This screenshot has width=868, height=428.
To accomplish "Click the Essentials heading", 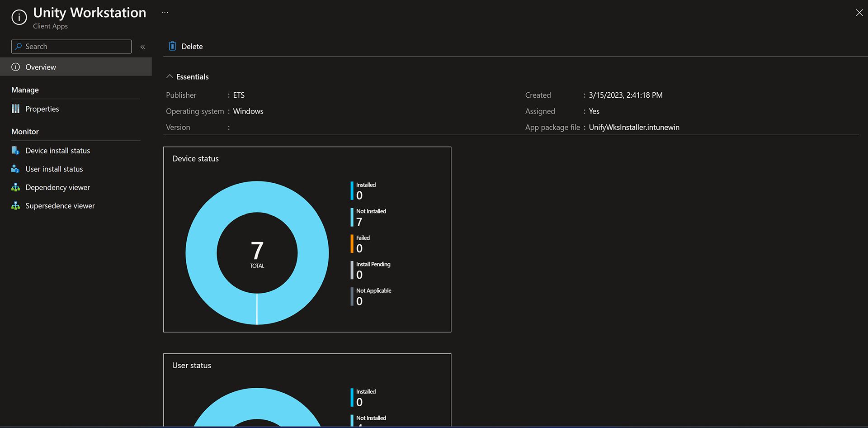I will pyautogui.click(x=193, y=77).
